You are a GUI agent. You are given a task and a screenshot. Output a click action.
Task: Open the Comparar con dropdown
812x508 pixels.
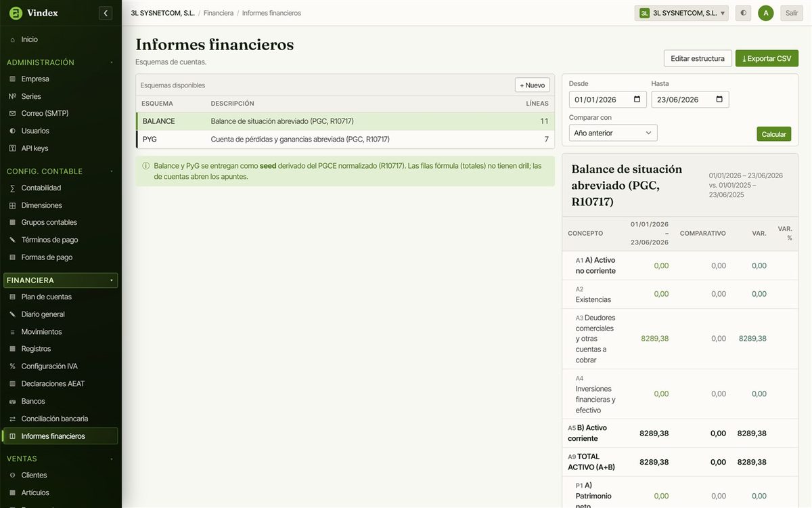pos(613,133)
